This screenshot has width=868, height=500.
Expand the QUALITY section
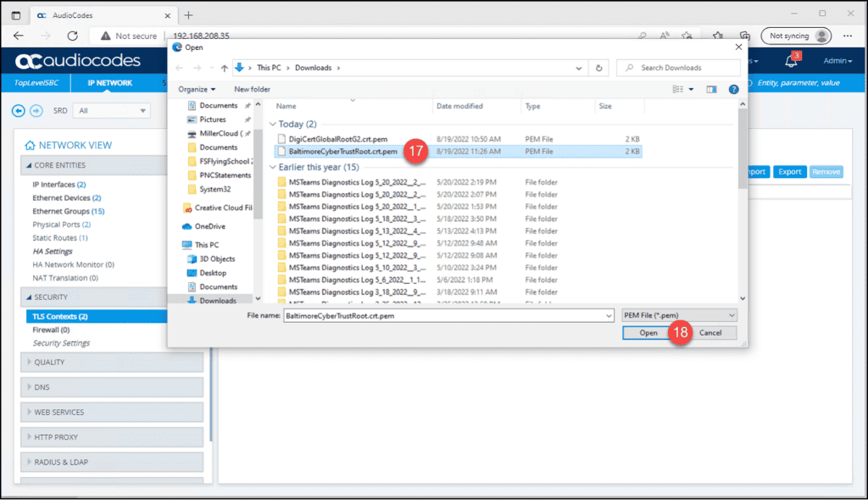tap(112, 362)
